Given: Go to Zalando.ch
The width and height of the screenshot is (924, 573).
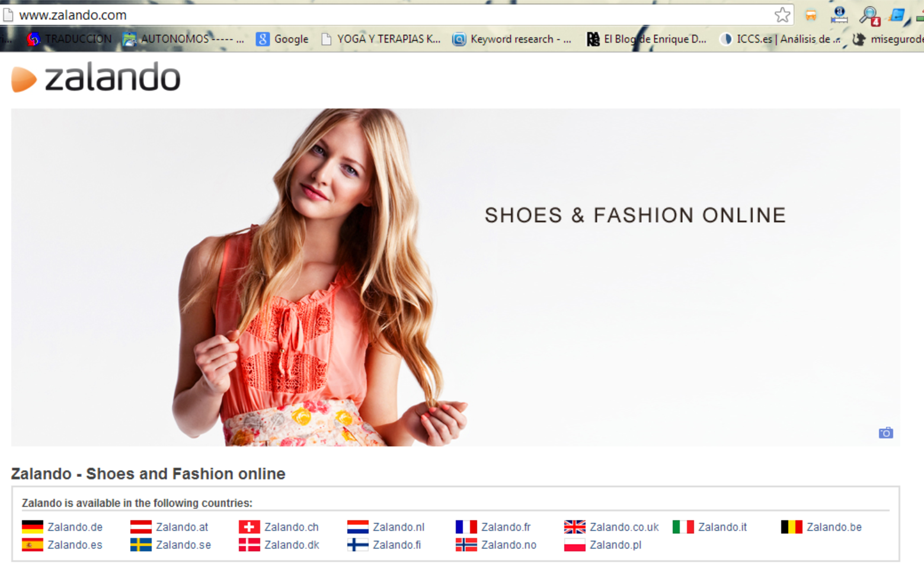Looking at the screenshot, I should point(292,527).
